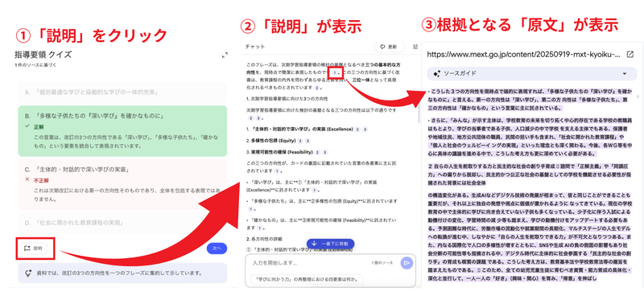Click highlighted paragraph starting さらに、「みんな」が示す主体は
Screen dimensions: 644x292
(529, 138)
